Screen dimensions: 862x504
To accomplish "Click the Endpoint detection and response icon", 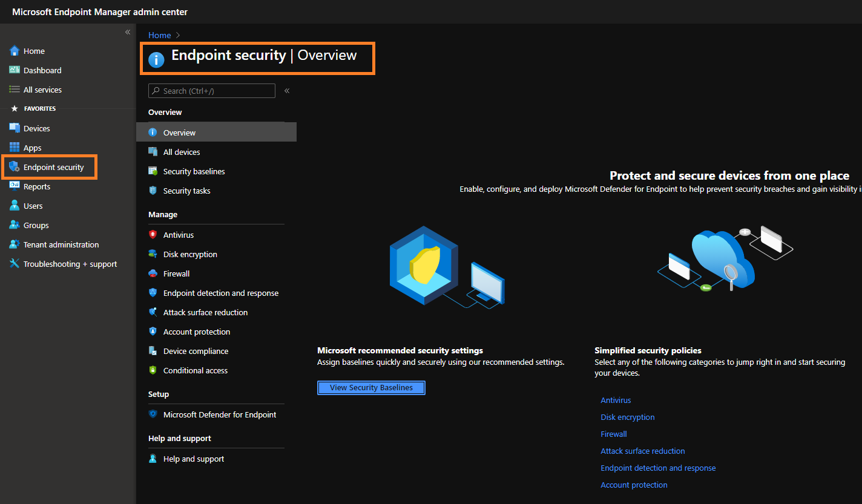I will 153,293.
